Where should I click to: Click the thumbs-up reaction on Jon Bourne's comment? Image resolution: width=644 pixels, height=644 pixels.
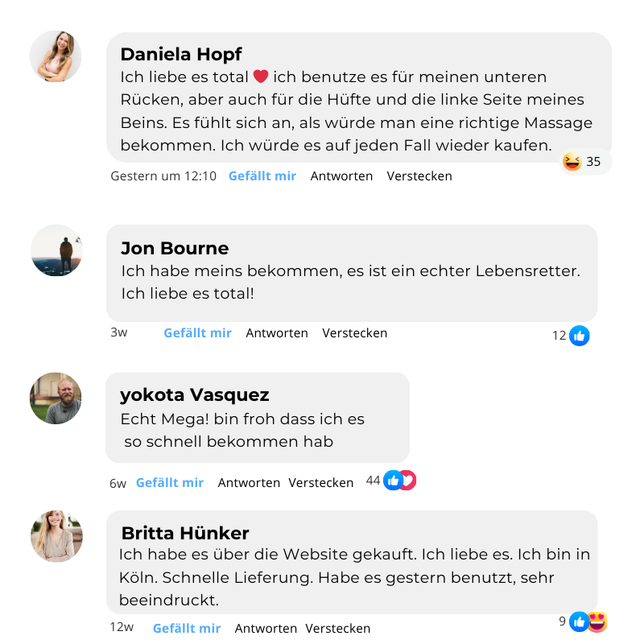click(580, 336)
